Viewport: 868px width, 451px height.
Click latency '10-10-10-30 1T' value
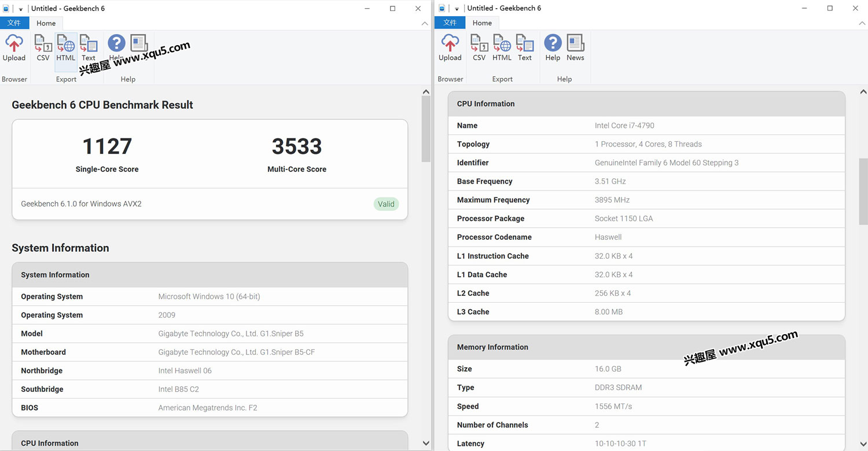(620, 443)
